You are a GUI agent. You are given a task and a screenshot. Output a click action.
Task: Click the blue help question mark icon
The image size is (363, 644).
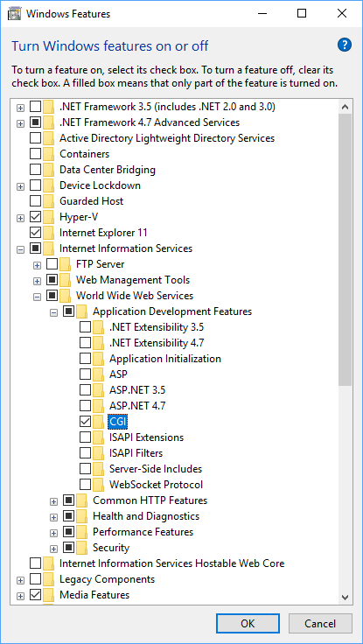point(345,45)
